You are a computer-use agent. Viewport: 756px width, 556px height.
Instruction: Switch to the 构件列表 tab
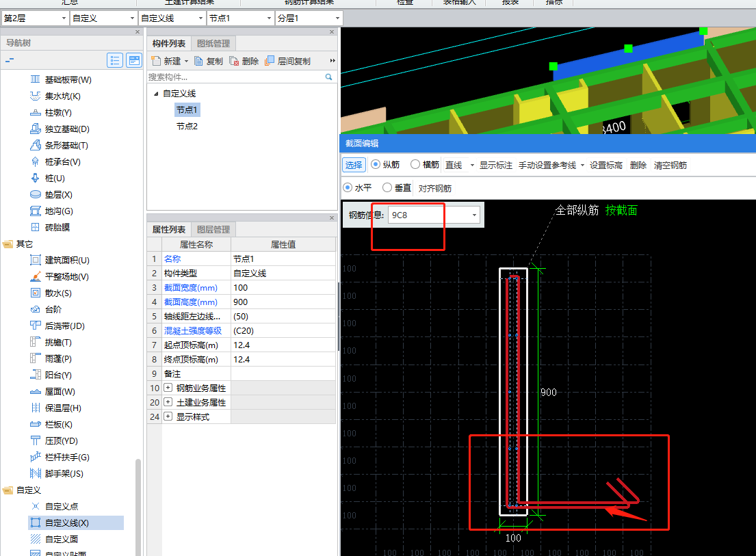pyautogui.click(x=169, y=43)
